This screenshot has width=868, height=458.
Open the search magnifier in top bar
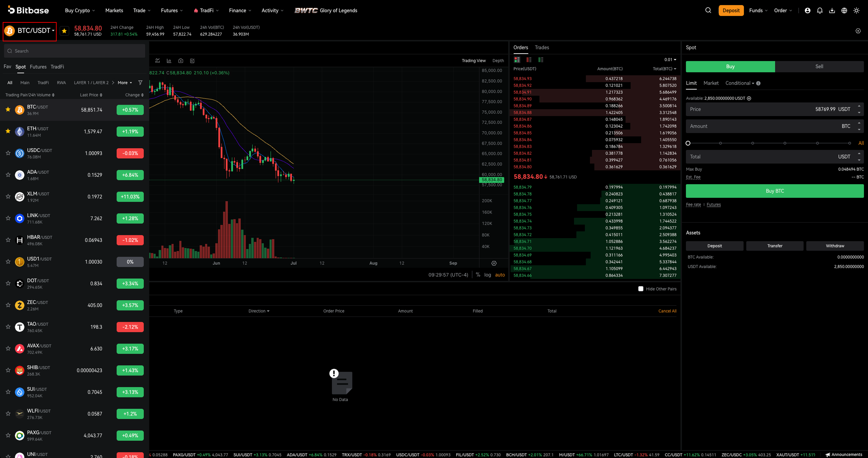(708, 11)
